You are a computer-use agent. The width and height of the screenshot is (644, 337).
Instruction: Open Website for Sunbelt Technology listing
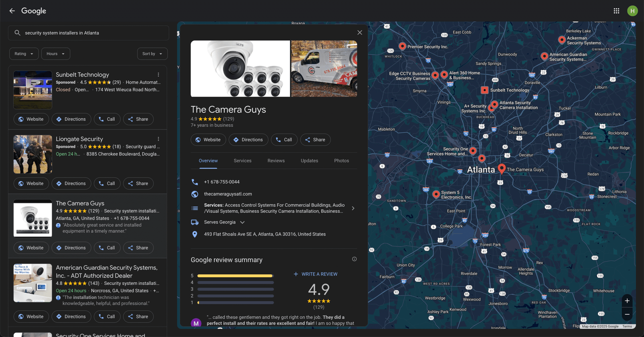click(31, 119)
